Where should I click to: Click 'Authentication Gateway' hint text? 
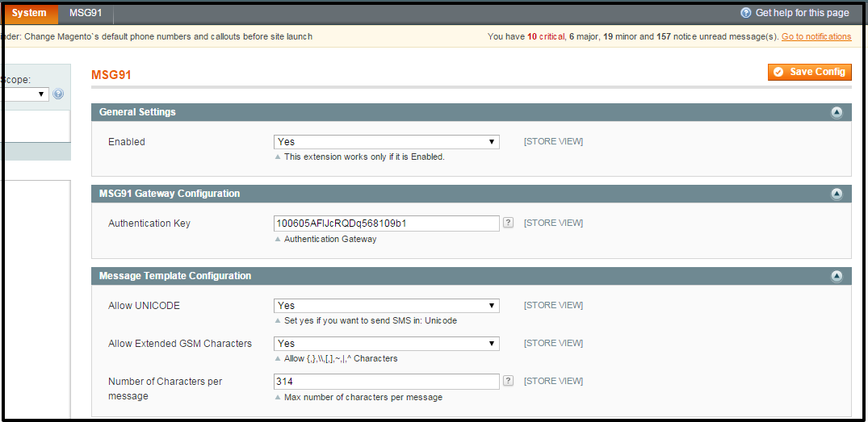(x=330, y=240)
